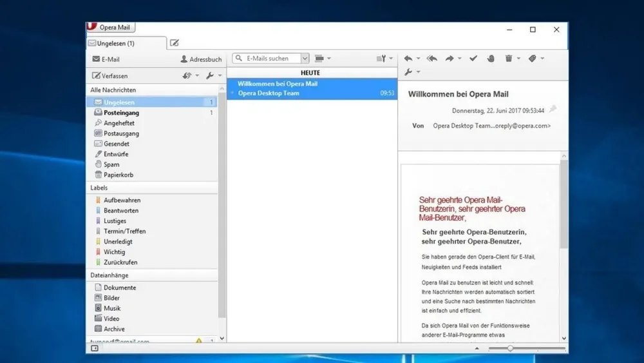The image size is (644, 363).
Task: Click check/send mail arrows icon in sidebar
Action: click(187, 75)
